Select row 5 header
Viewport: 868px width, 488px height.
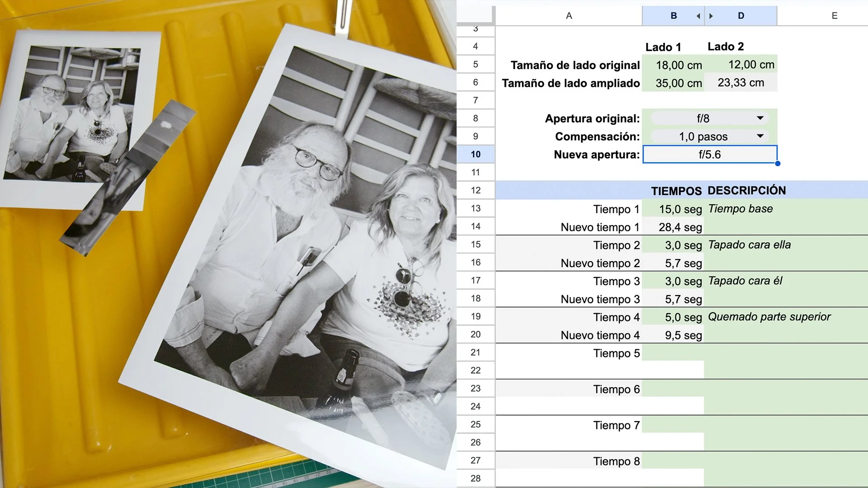pos(476,65)
